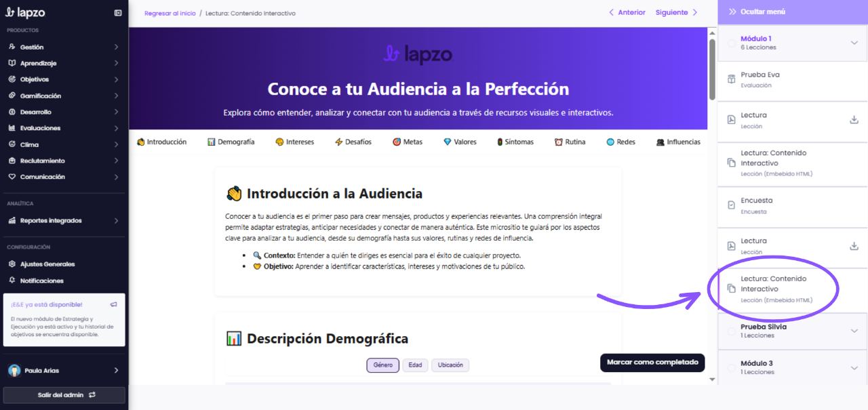
Task: Switch to the Rutina tab
Action: tap(570, 142)
